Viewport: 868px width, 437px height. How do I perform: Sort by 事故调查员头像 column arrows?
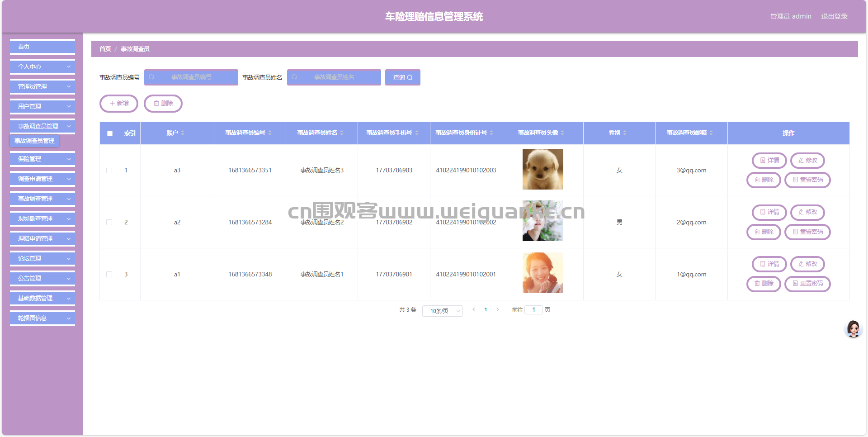tap(562, 133)
